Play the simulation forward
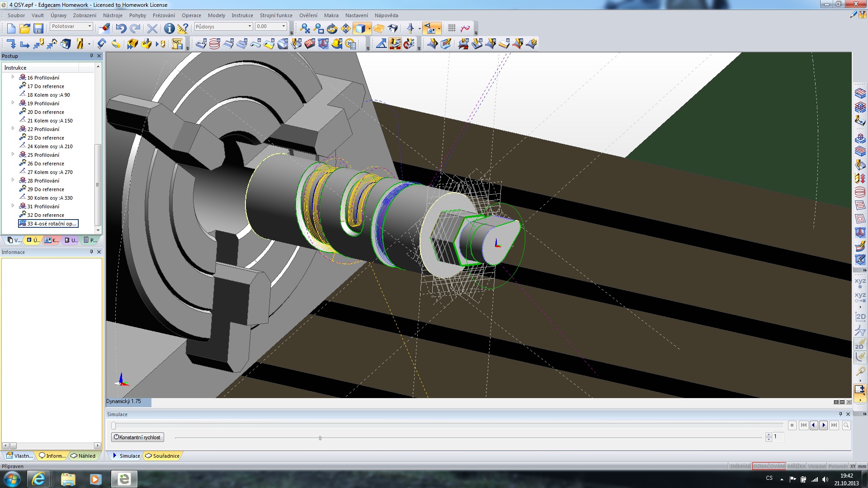Viewport: 868px width, 488px height. [824, 425]
